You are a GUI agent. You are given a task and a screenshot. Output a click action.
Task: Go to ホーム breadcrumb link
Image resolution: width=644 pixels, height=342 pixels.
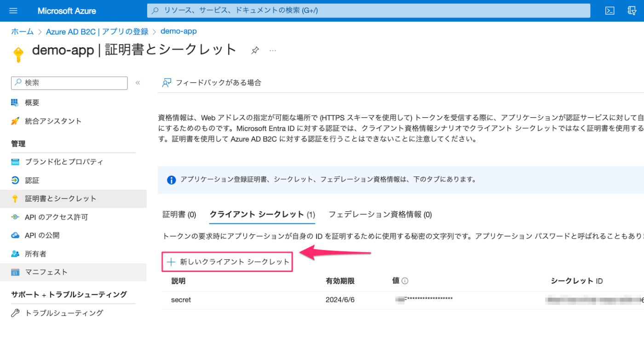pyautogui.click(x=23, y=31)
